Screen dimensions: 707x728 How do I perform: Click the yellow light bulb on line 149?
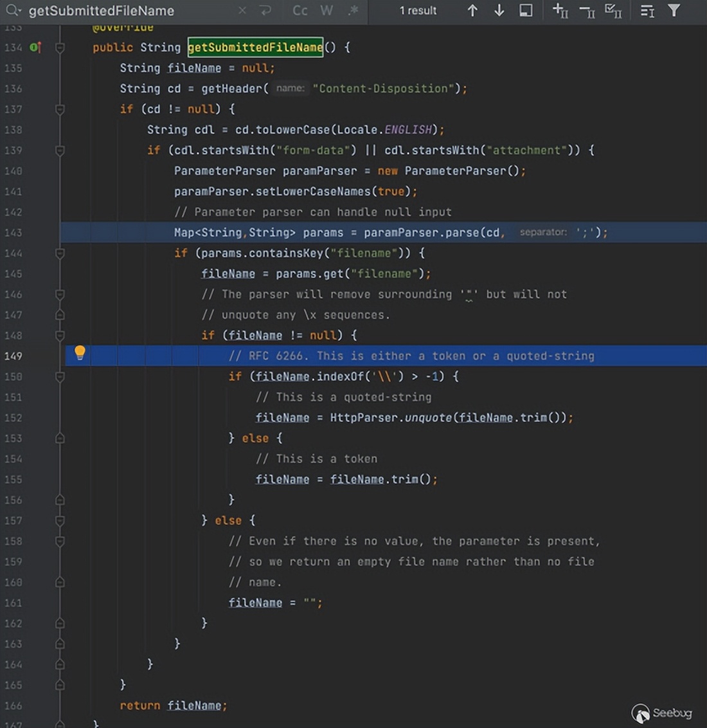coord(80,353)
